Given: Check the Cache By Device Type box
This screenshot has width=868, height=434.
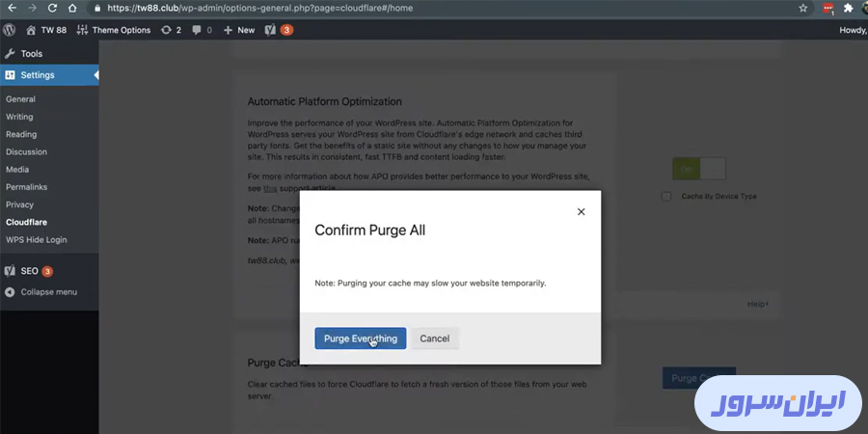Looking at the screenshot, I should 666,197.
